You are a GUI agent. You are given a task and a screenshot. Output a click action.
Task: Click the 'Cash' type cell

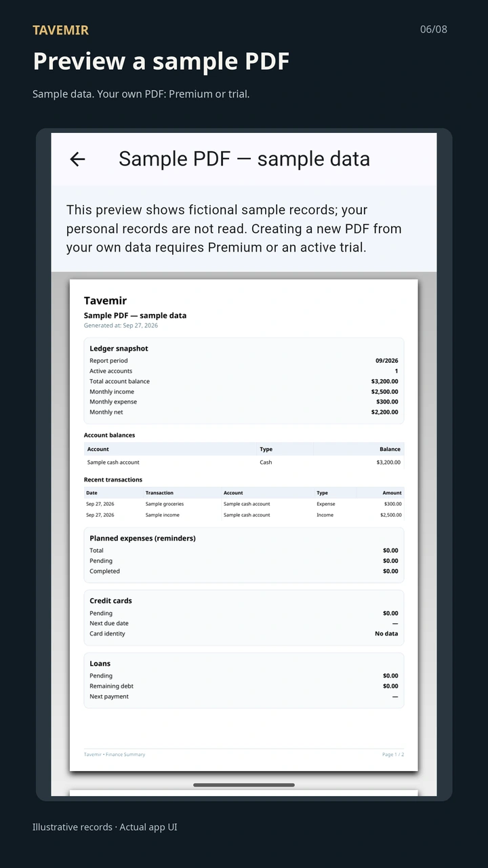(266, 462)
